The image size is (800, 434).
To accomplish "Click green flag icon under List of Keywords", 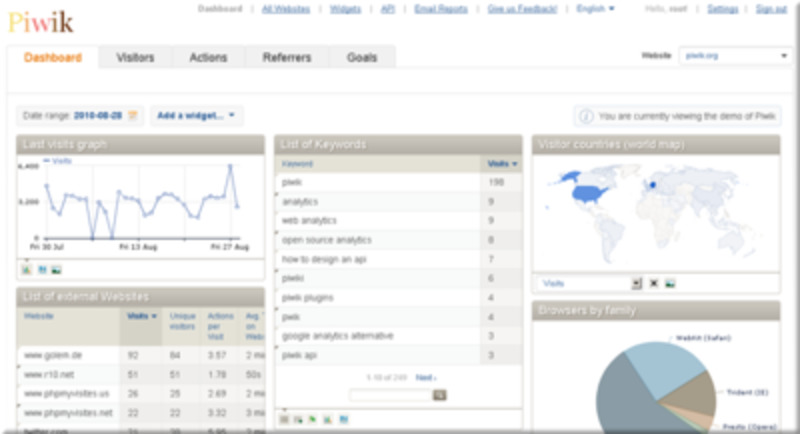I will click(313, 419).
